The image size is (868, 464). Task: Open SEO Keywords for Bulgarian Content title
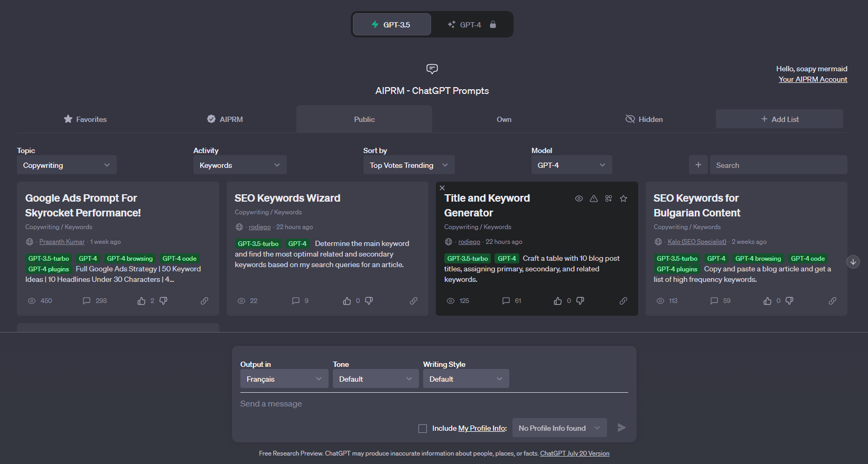tap(697, 205)
